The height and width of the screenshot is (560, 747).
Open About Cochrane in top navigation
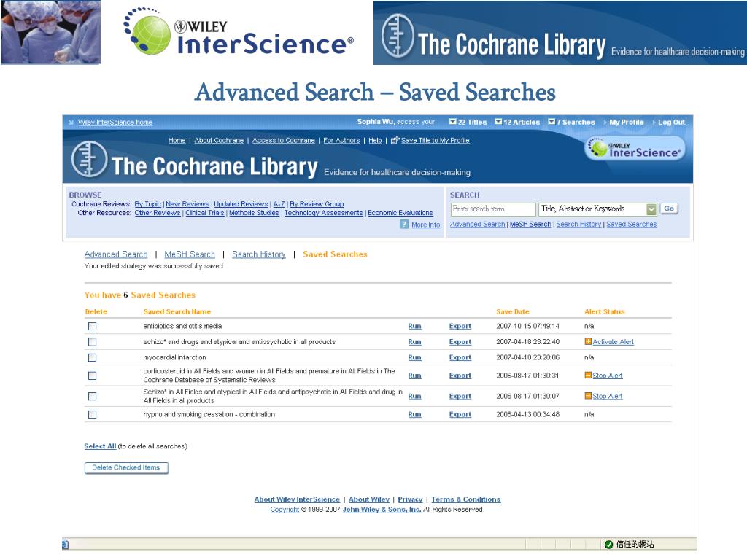(x=219, y=140)
